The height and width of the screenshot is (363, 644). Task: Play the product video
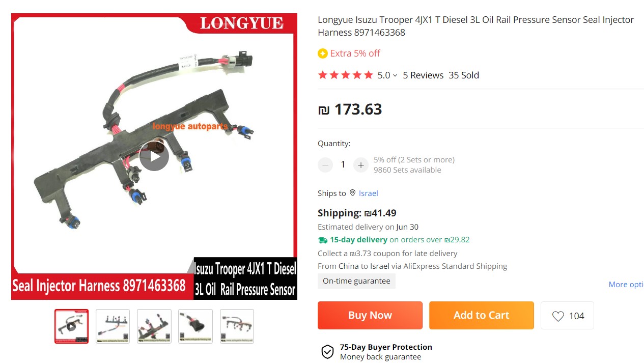click(154, 157)
